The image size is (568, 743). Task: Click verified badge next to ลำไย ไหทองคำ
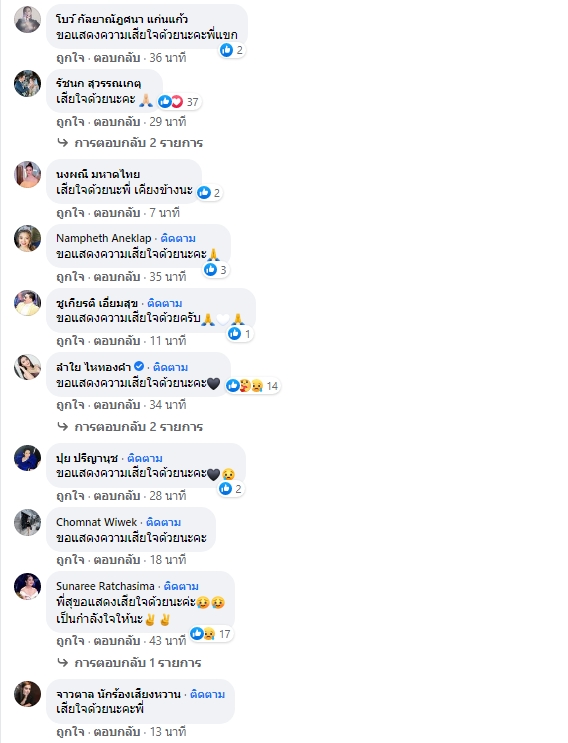click(x=139, y=366)
